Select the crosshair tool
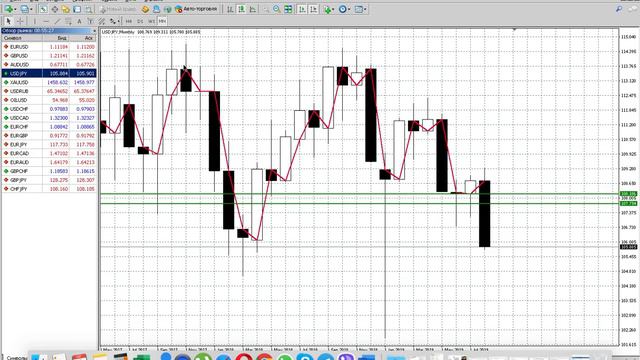Viewport: 640px width, 360px height. (x=20, y=21)
